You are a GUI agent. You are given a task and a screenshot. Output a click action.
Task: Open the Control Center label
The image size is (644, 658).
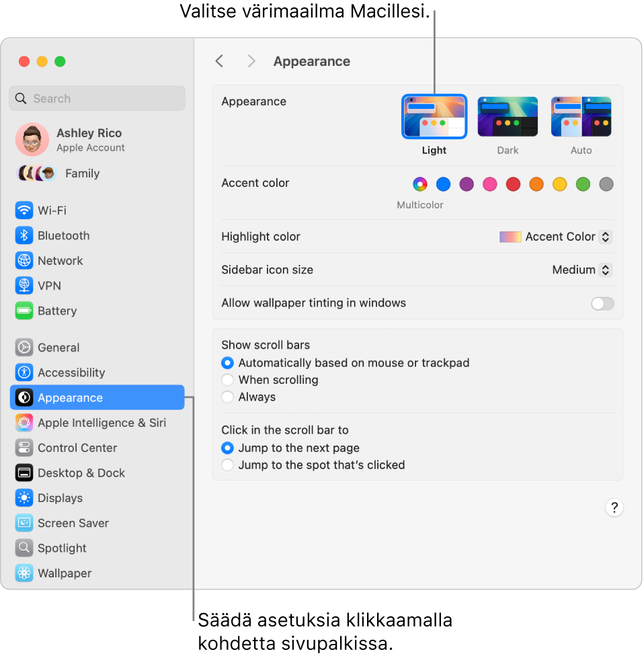pyautogui.click(x=78, y=448)
